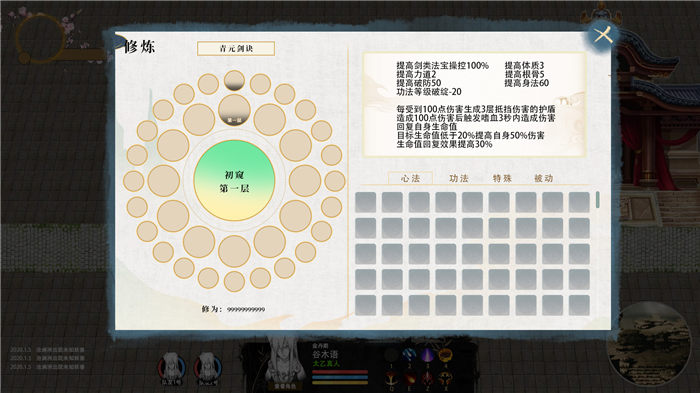700x393 pixels.
Task: Click the last empty slot in the top grid row
Action: 579,202
